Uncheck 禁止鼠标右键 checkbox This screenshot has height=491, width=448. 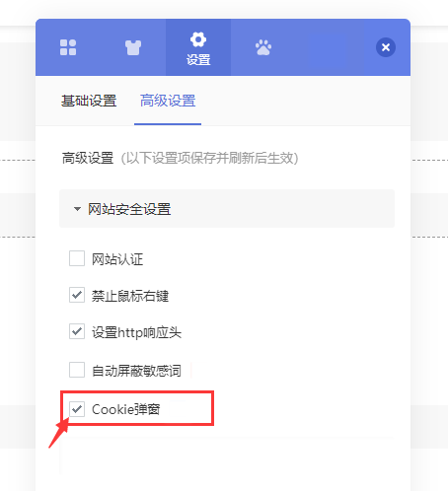77,295
